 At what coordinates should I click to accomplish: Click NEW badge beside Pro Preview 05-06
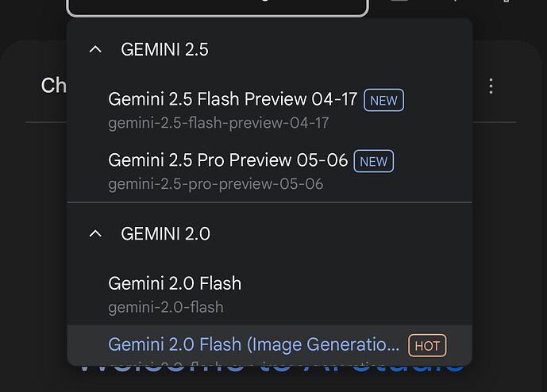(374, 161)
